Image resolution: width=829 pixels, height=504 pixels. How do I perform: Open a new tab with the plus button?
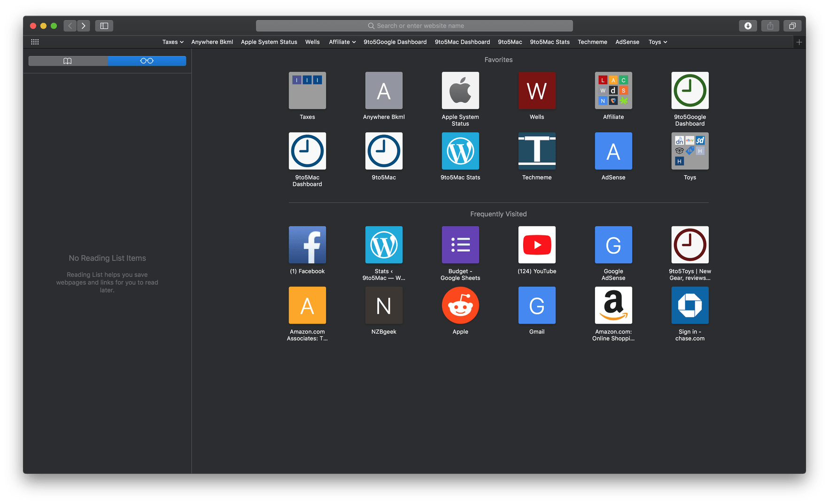(x=799, y=42)
